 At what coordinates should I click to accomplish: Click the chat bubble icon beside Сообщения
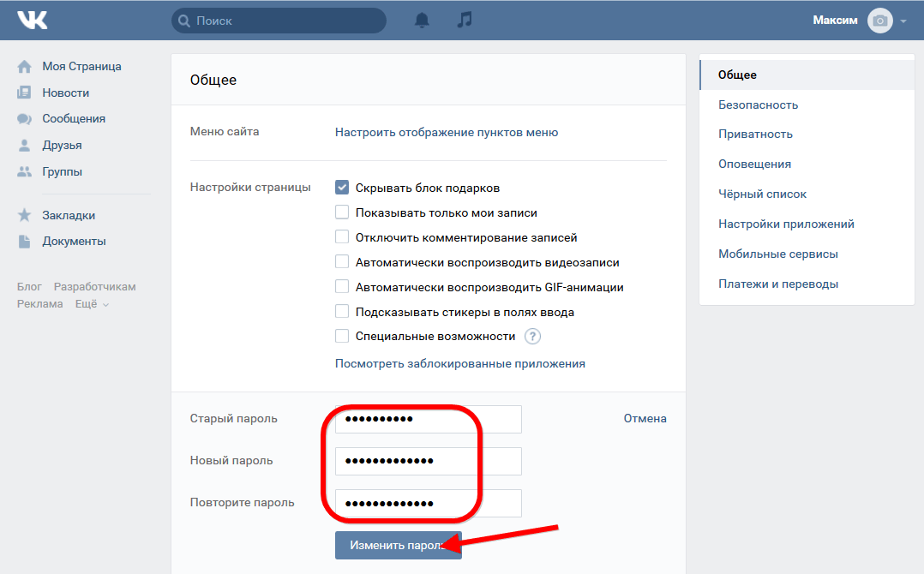point(24,119)
